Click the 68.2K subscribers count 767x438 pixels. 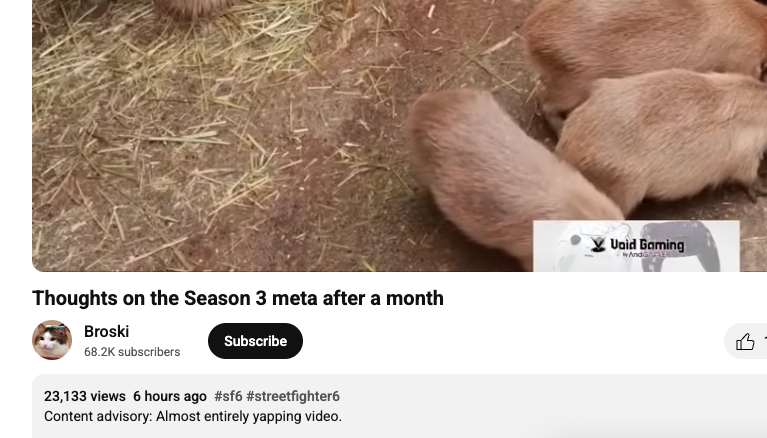tap(132, 352)
